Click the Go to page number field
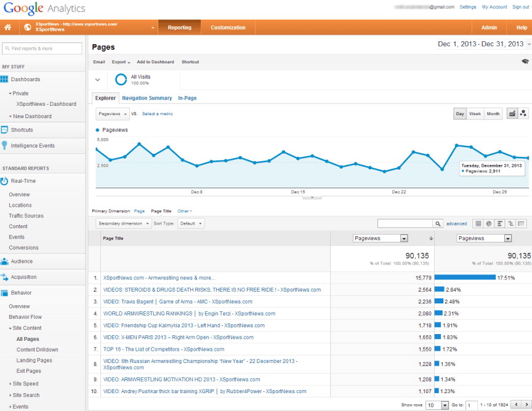Screen dimensions: 532x411 (x=471, y=405)
